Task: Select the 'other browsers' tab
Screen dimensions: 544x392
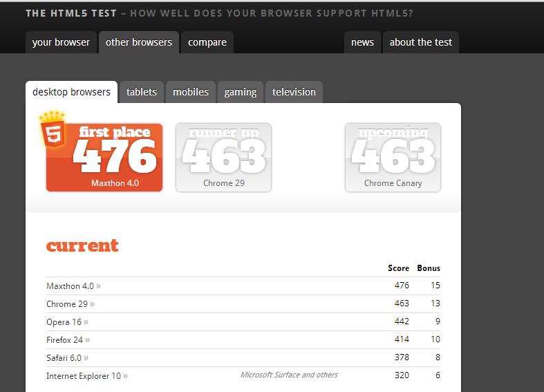Action: coord(139,42)
